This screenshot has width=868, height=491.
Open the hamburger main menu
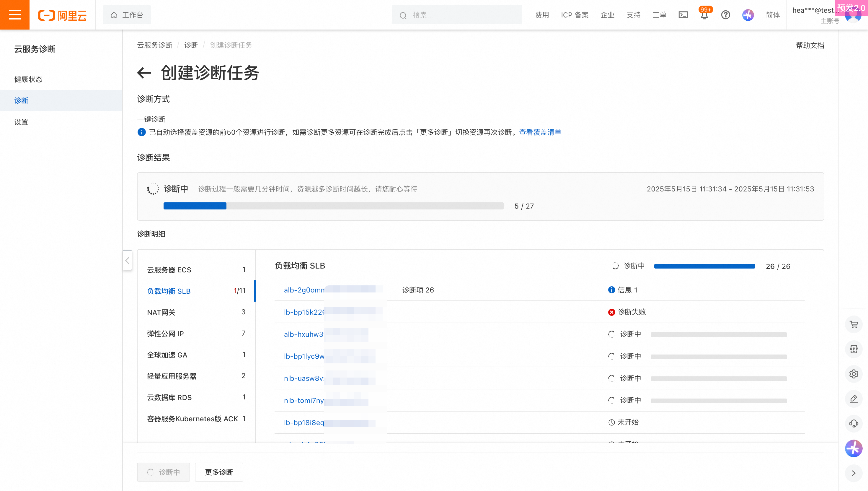14,15
